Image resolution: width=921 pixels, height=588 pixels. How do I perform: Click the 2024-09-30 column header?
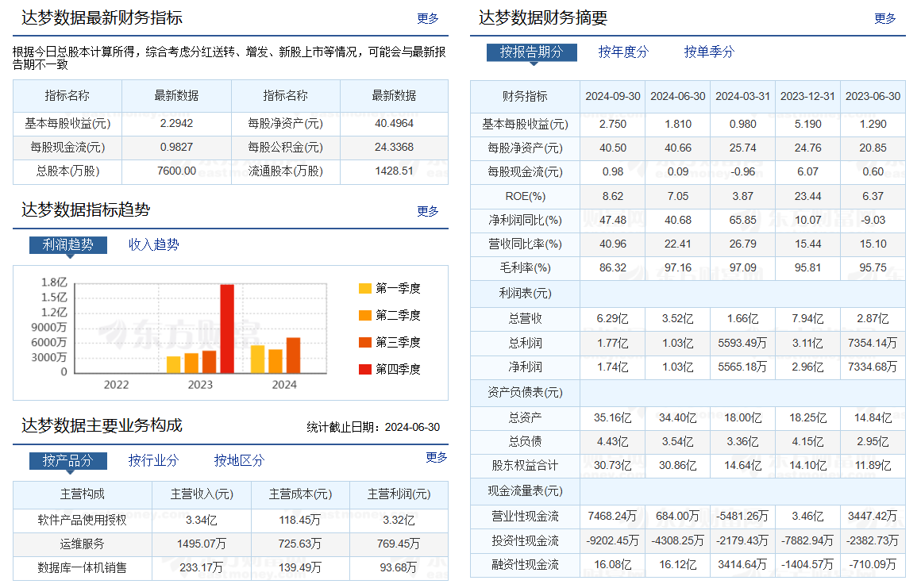click(613, 96)
